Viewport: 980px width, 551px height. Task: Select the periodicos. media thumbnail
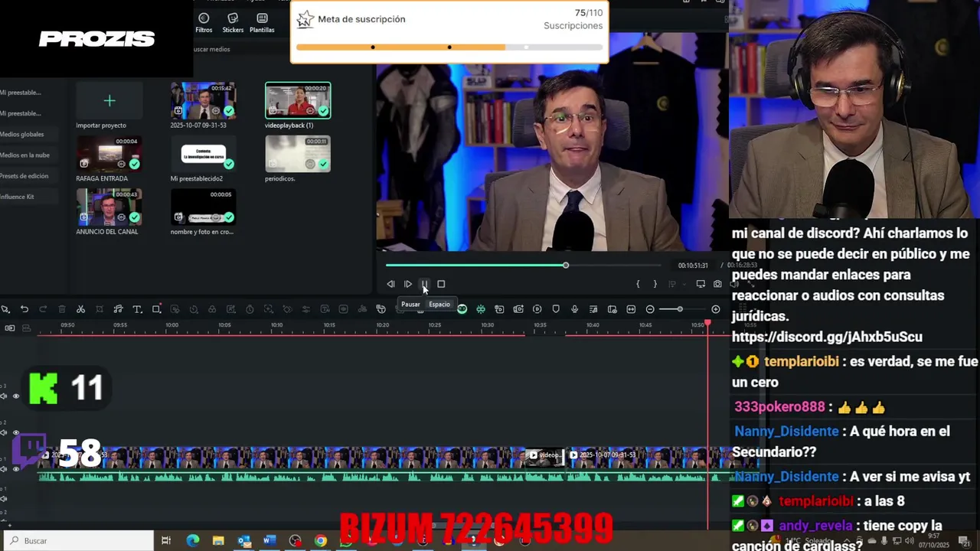click(x=298, y=155)
